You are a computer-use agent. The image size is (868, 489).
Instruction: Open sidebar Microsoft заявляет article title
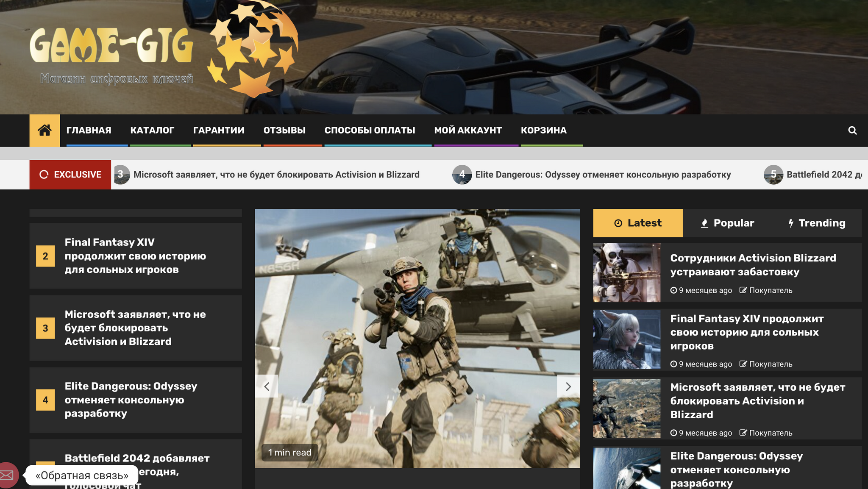758,401
